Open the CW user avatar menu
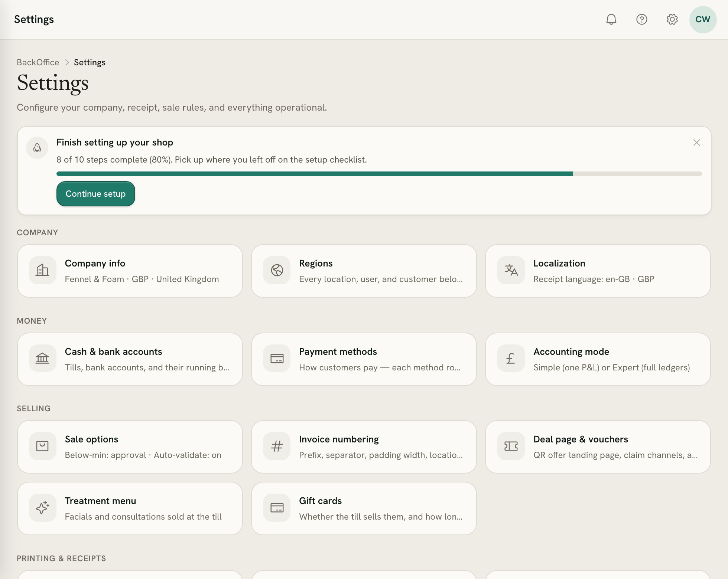 pyautogui.click(x=703, y=19)
